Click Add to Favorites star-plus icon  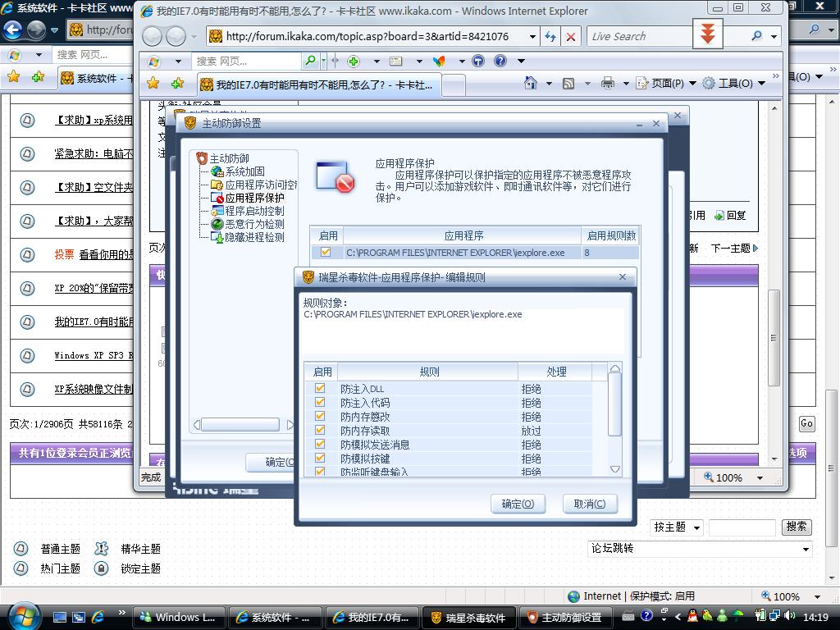[177, 83]
